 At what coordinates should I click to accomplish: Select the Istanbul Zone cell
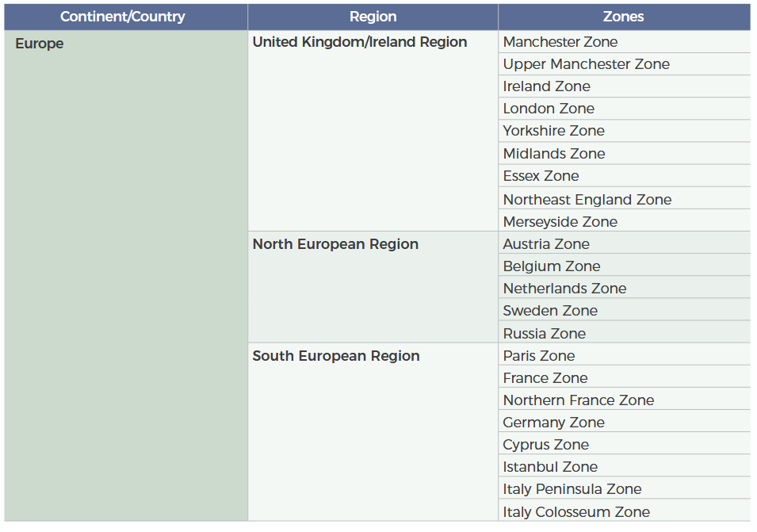point(550,467)
